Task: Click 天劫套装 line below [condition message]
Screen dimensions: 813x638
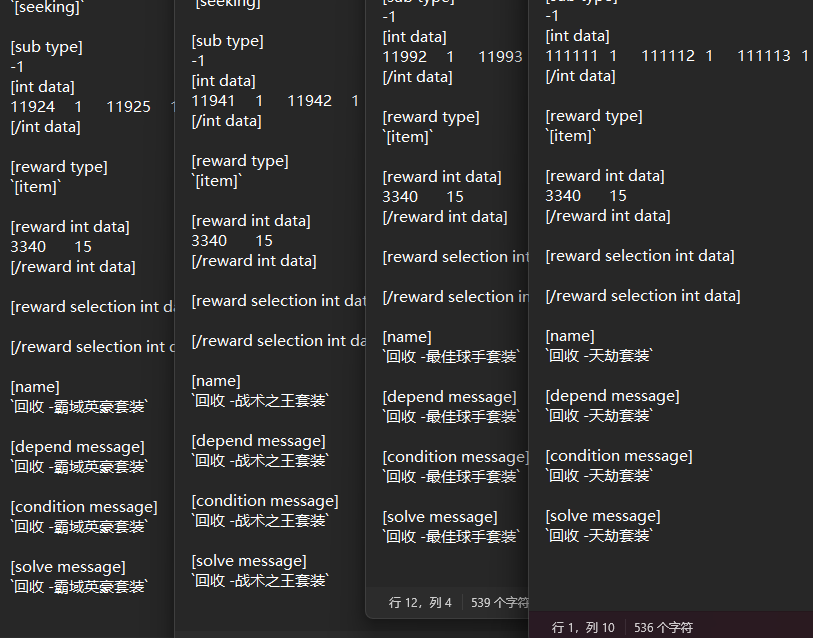Action: 599,476
